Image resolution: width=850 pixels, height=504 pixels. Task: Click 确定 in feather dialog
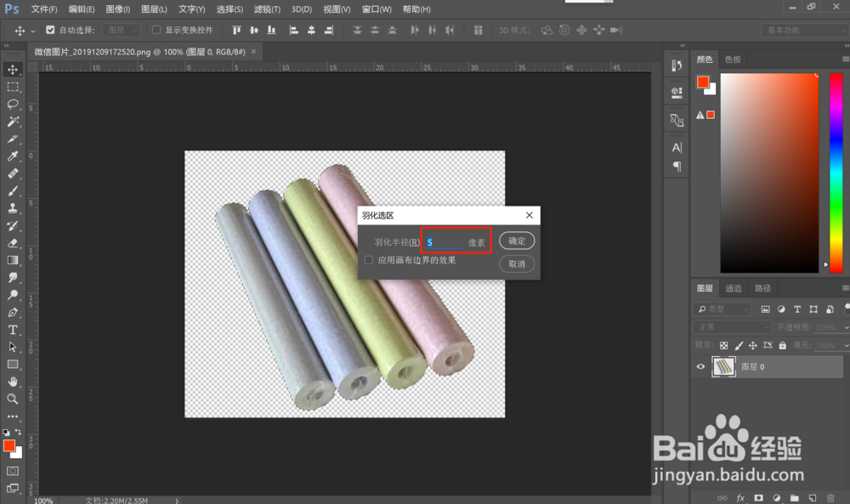[517, 241]
